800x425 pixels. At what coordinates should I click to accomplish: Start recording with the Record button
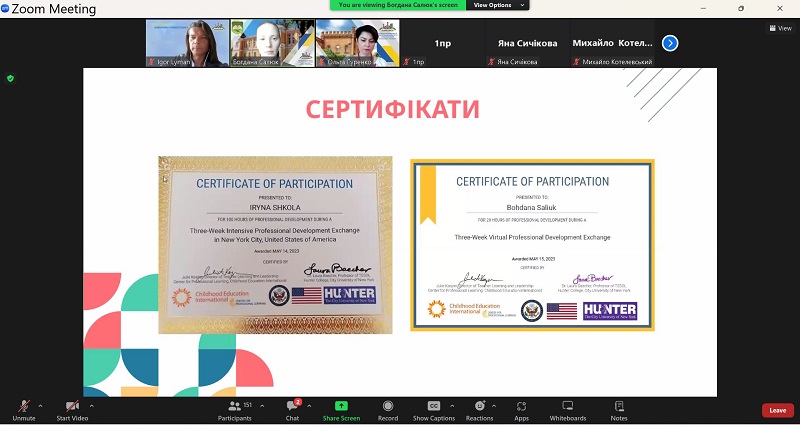(x=388, y=407)
